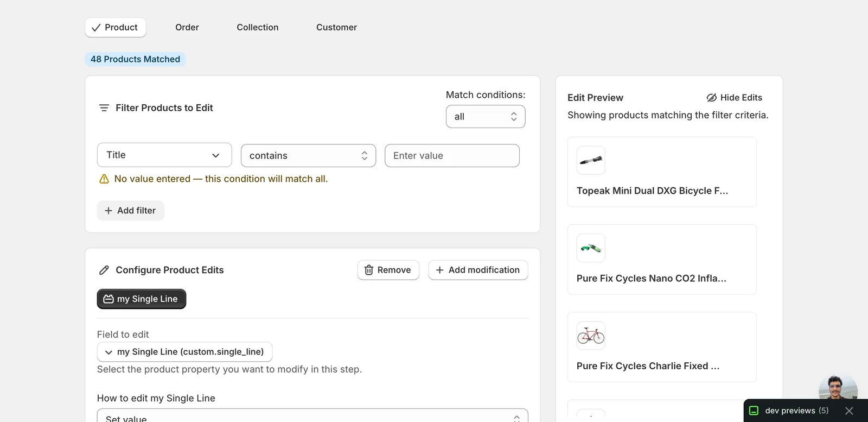Select the Collection tab
The width and height of the screenshot is (868, 422).
258,28
